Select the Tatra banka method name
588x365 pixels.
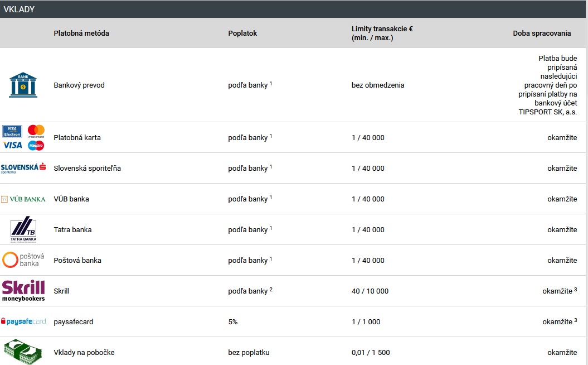coord(73,229)
